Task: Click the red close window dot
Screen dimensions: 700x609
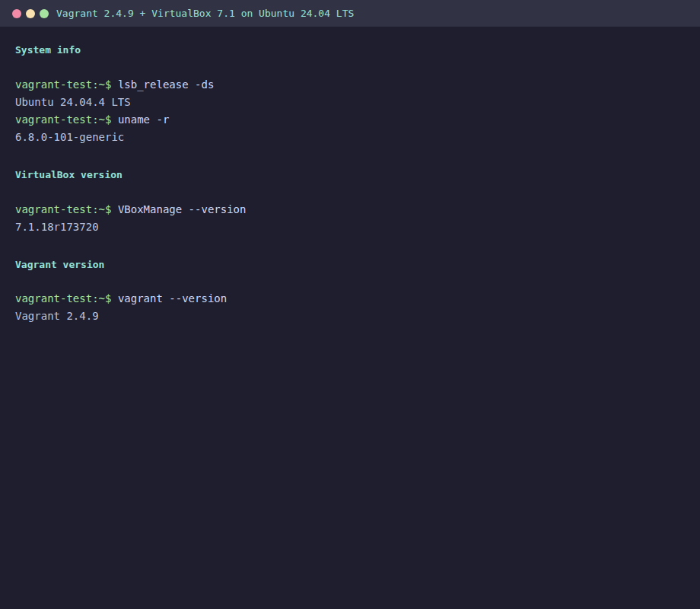Action: [17, 14]
